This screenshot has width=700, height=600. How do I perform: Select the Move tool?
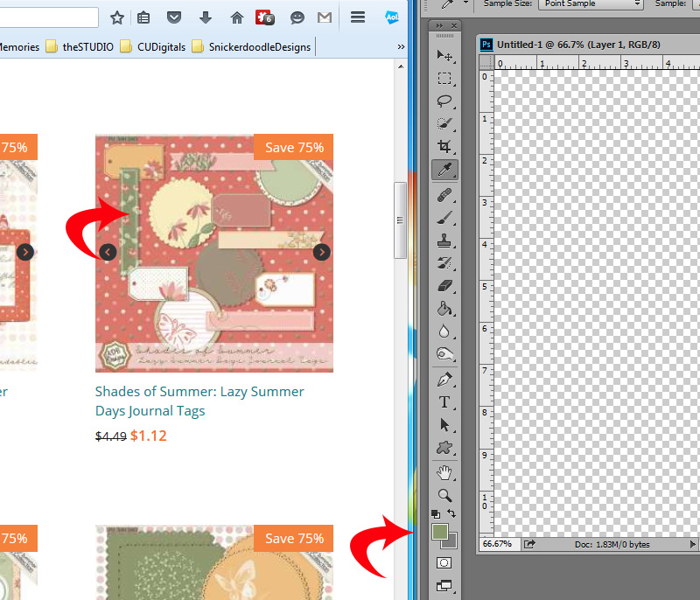click(x=444, y=55)
